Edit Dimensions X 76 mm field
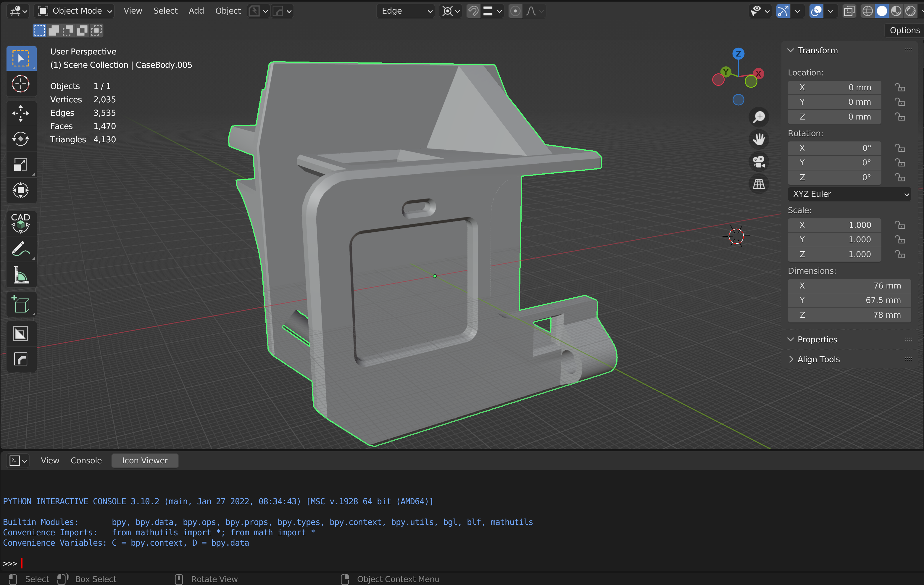This screenshot has height=585, width=924. click(849, 286)
